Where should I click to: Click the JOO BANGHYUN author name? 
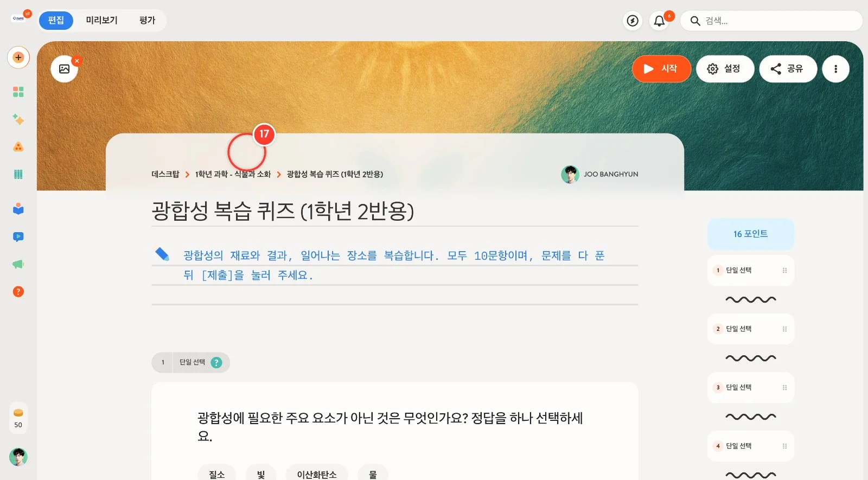pyautogui.click(x=611, y=174)
